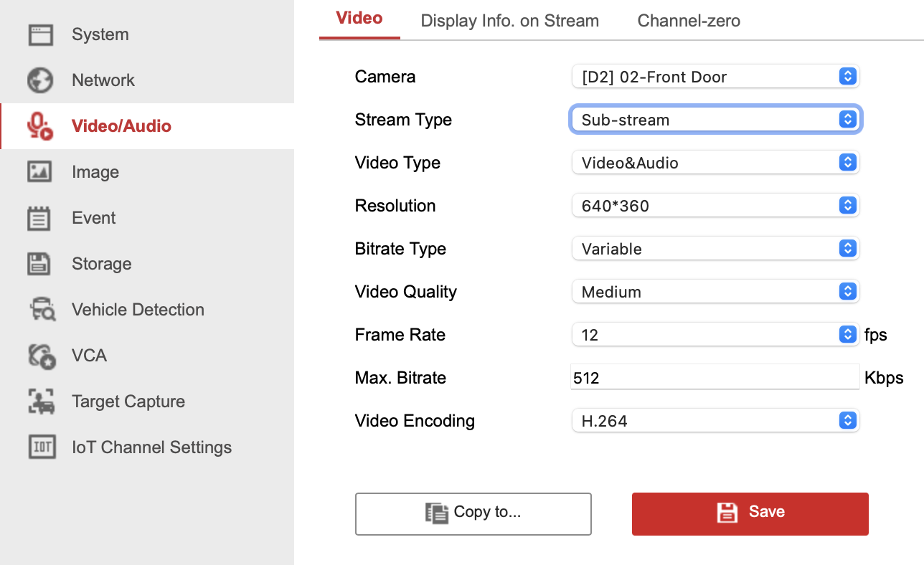The height and width of the screenshot is (565, 924).
Task: Click the Image picture icon
Action: point(40,172)
